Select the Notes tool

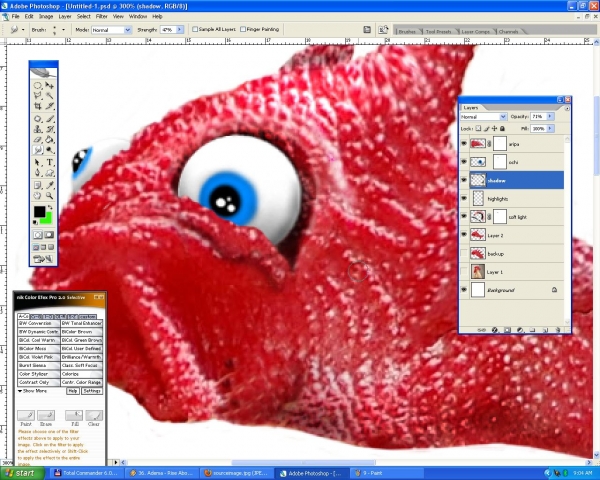pos(38,185)
